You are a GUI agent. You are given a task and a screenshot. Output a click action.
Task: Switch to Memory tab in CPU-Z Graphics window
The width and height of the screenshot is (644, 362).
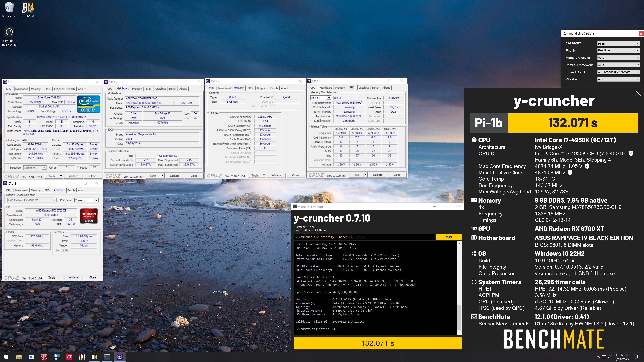coord(36,190)
